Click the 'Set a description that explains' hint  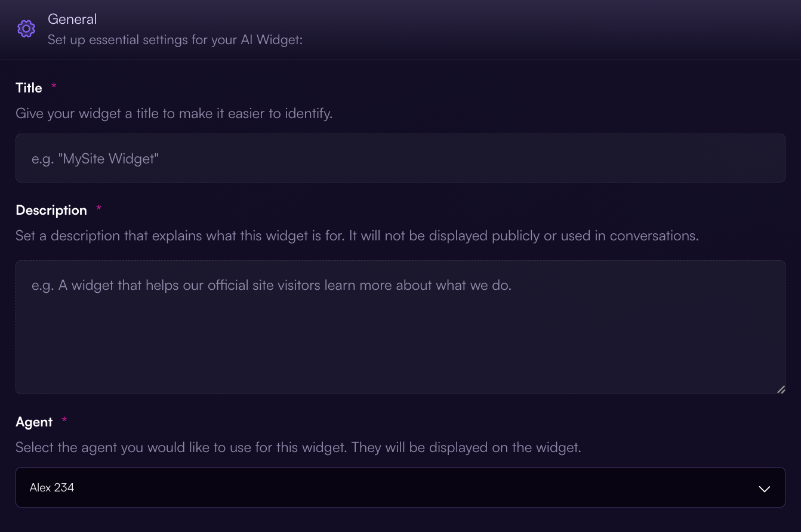click(357, 236)
